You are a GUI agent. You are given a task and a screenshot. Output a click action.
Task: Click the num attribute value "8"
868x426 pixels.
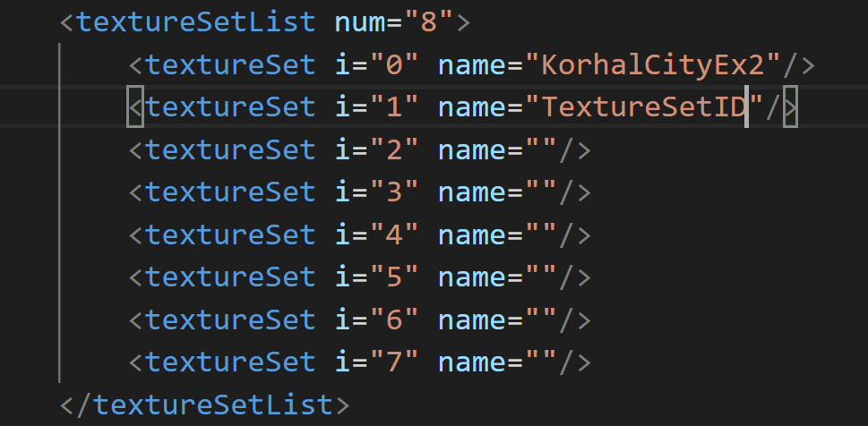click(x=430, y=21)
